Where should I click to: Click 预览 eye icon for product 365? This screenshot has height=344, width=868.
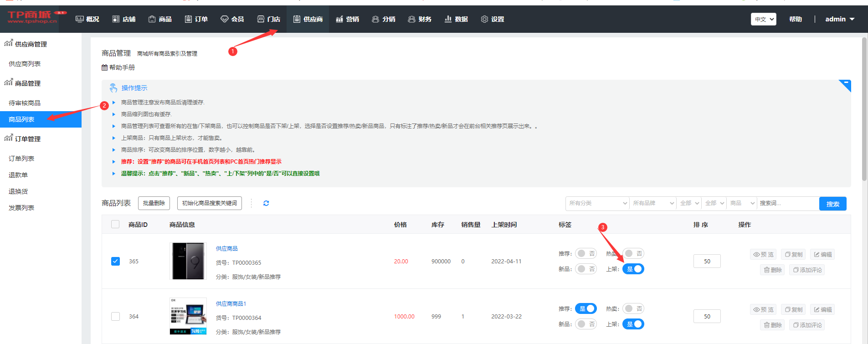(756, 255)
